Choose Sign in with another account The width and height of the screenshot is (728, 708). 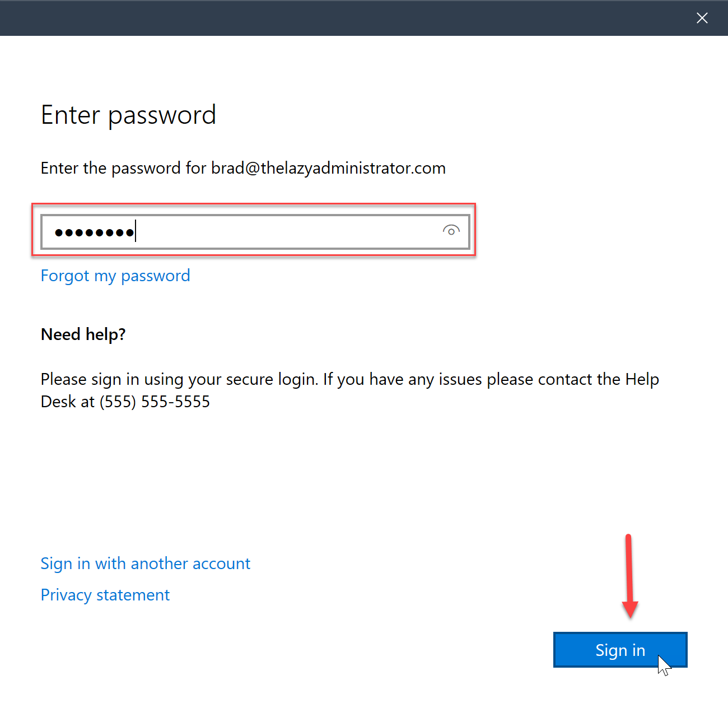pos(145,563)
